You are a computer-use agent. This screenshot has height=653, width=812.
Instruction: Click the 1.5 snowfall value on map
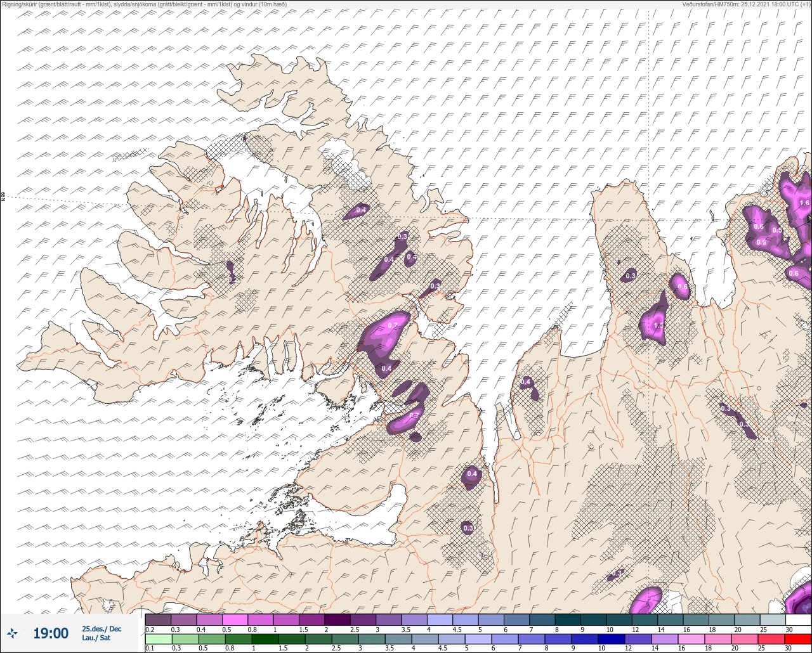(658, 325)
